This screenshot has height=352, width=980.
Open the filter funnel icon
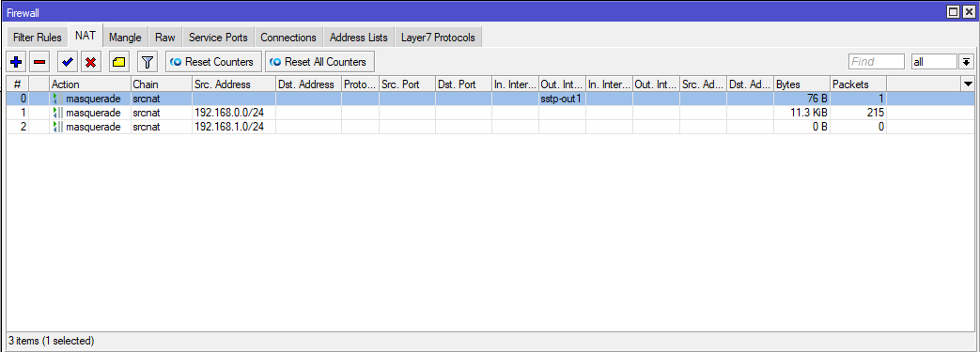pos(147,62)
